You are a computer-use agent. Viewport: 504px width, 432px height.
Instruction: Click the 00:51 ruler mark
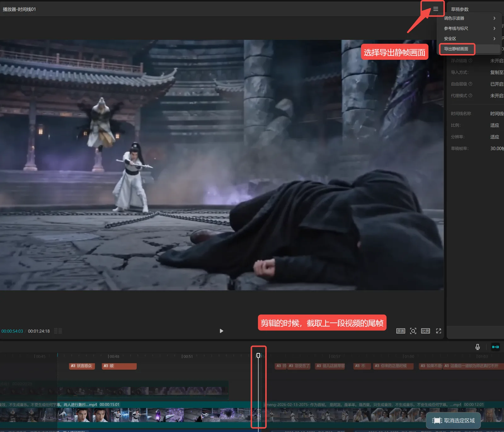pos(188,356)
